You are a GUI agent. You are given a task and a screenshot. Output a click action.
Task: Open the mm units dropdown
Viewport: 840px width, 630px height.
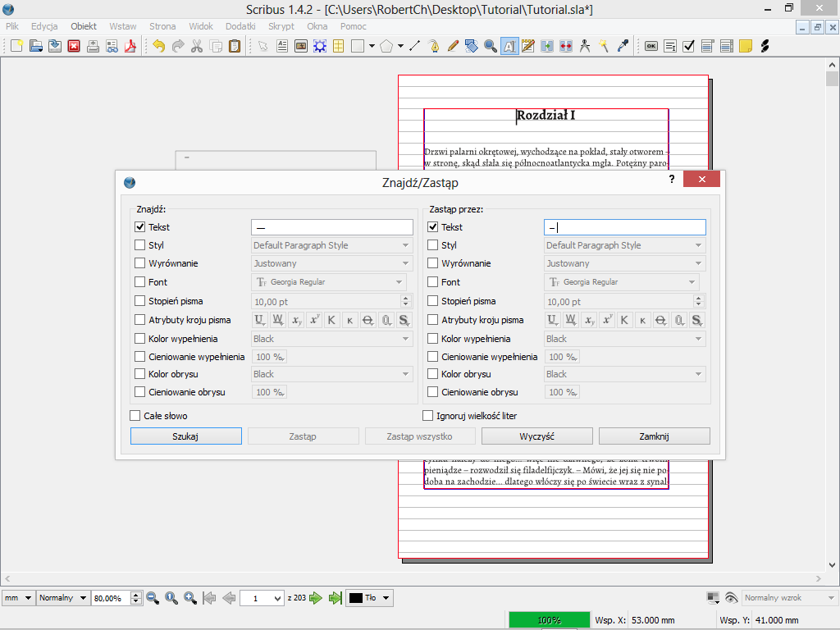click(x=18, y=598)
